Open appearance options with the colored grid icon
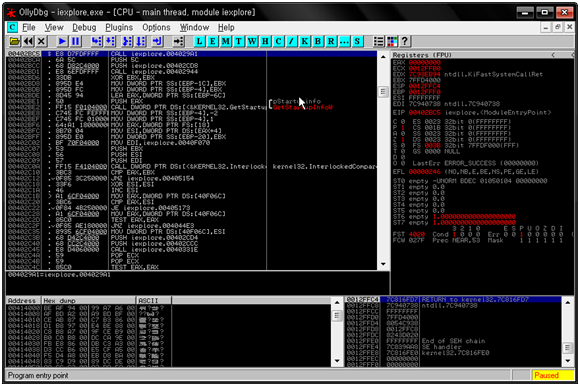 [x=392, y=41]
